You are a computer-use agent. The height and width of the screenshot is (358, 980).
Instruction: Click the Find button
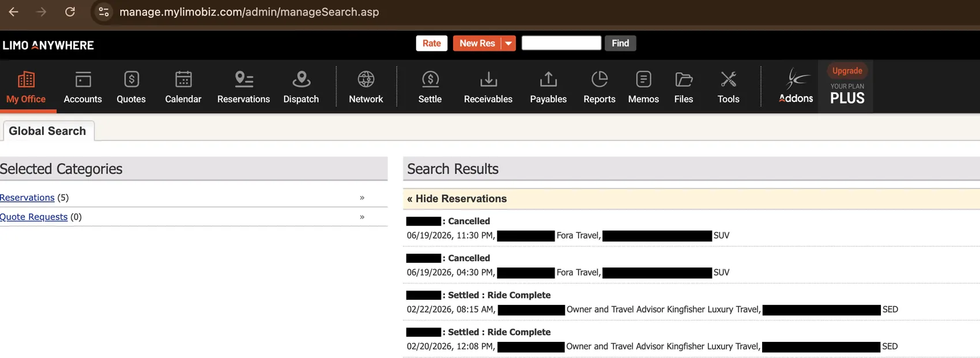[620, 43]
